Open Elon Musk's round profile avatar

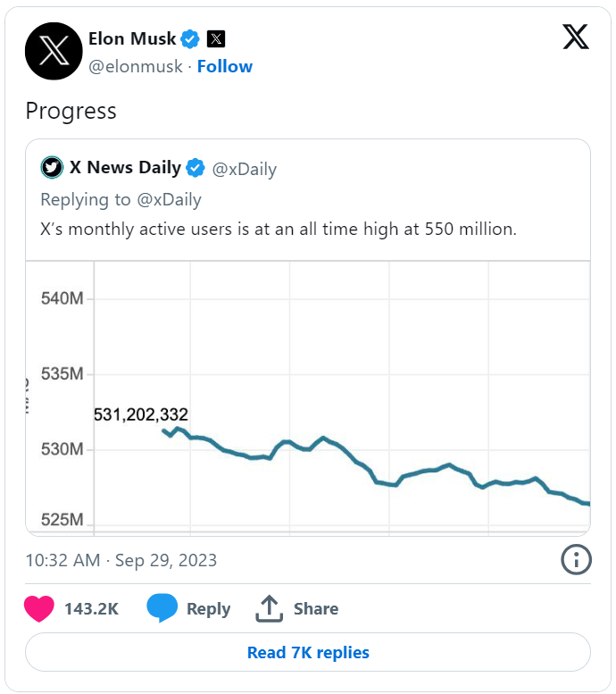click(x=54, y=51)
